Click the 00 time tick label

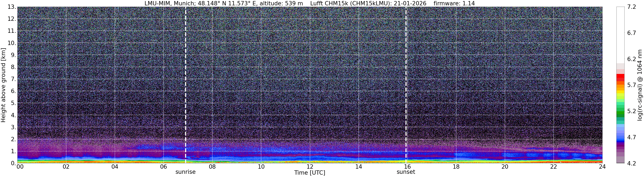pyautogui.click(x=20, y=167)
